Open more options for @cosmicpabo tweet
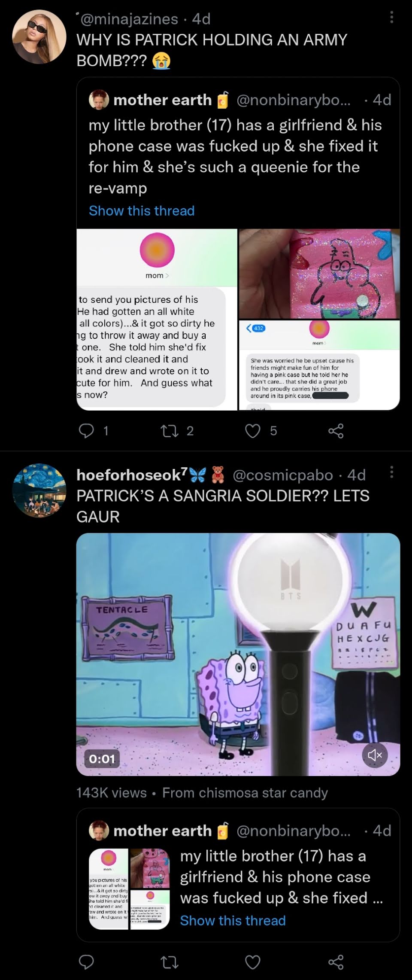Screen dimensions: 412x980 click(x=391, y=472)
